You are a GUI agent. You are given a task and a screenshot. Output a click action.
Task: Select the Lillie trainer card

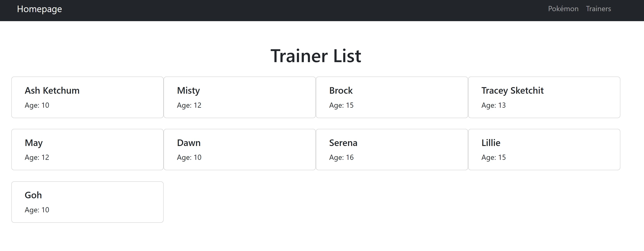click(544, 149)
